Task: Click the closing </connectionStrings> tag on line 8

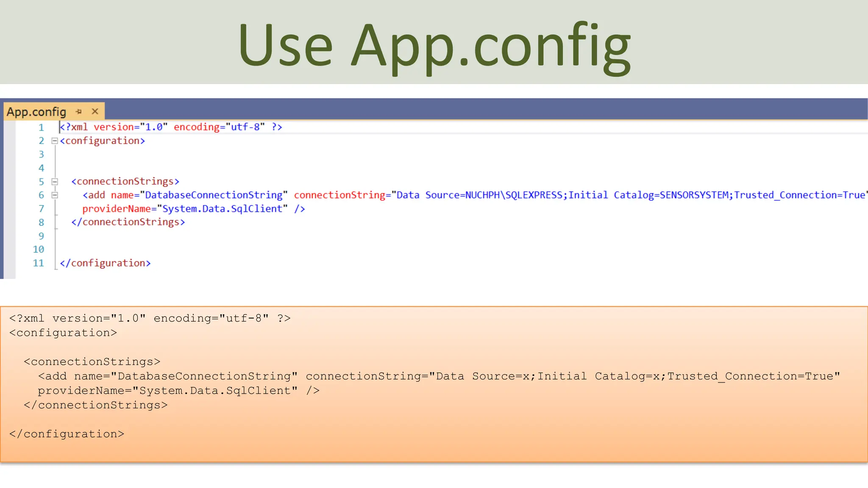Action: pyautogui.click(x=128, y=222)
